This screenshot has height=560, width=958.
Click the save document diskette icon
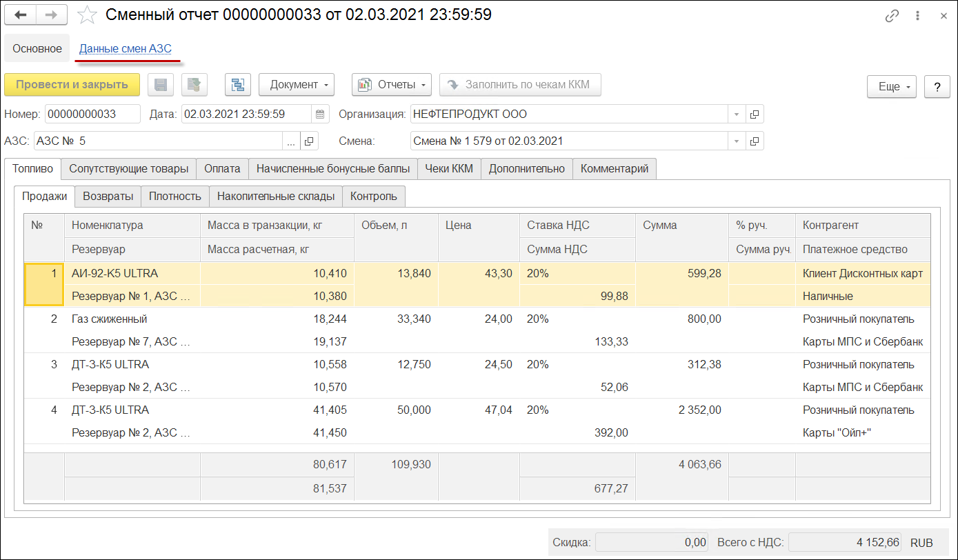point(161,85)
